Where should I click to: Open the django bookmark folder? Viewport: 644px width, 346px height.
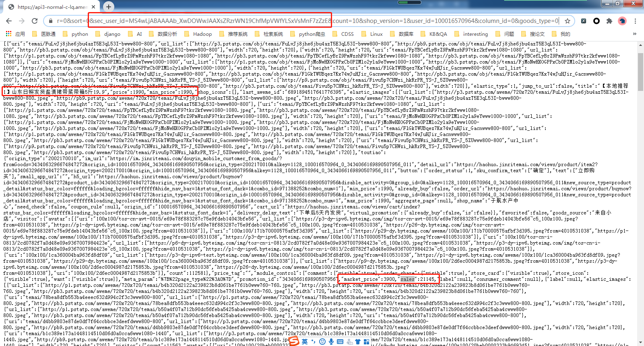(107, 34)
